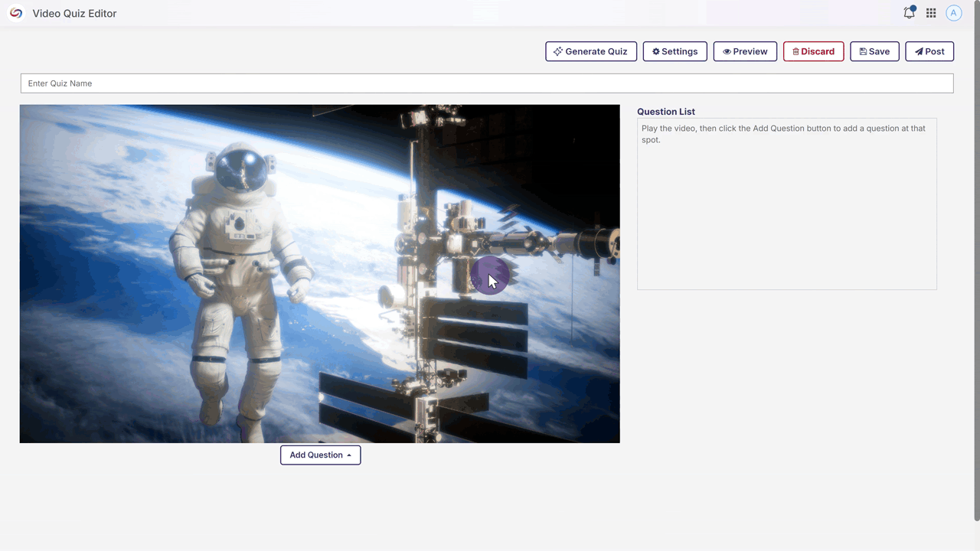The image size is (980, 551).
Task: Click the app logo in the header
Action: (15, 13)
